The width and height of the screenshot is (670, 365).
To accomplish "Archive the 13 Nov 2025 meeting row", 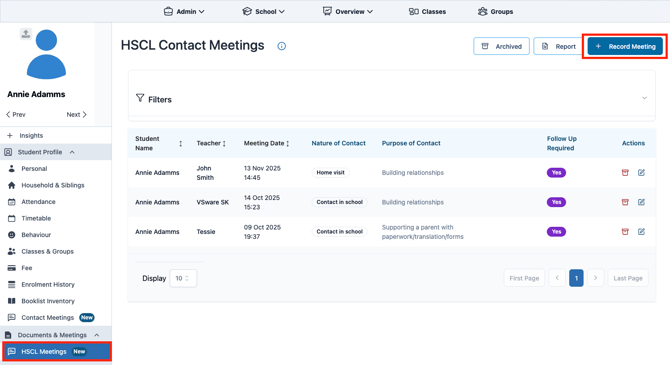I will 625,173.
